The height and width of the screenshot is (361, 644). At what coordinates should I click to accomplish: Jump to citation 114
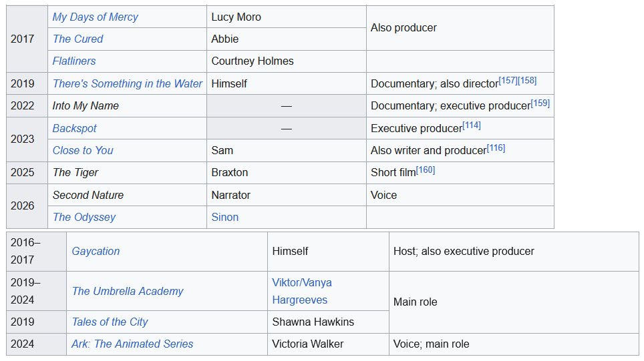click(472, 125)
